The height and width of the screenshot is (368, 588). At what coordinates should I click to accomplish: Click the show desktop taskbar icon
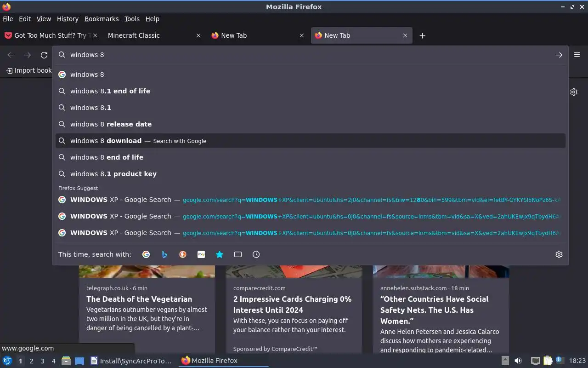[x=79, y=361]
